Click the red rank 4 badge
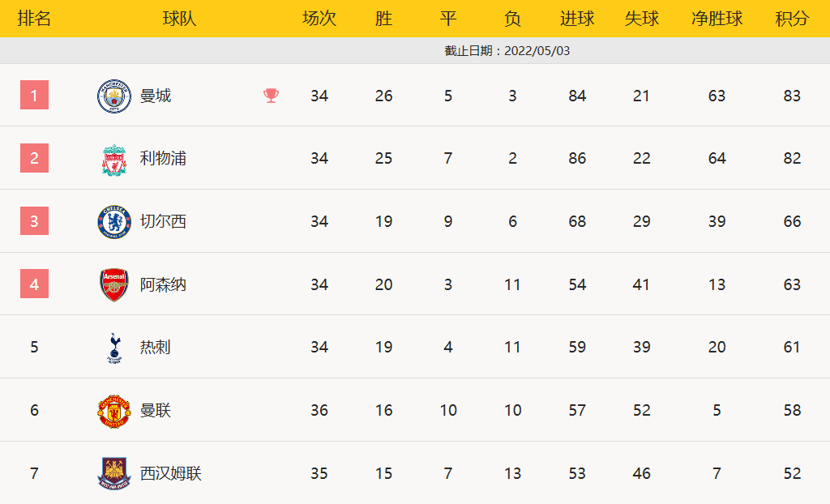The height and width of the screenshot is (504, 830). point(34,284)
